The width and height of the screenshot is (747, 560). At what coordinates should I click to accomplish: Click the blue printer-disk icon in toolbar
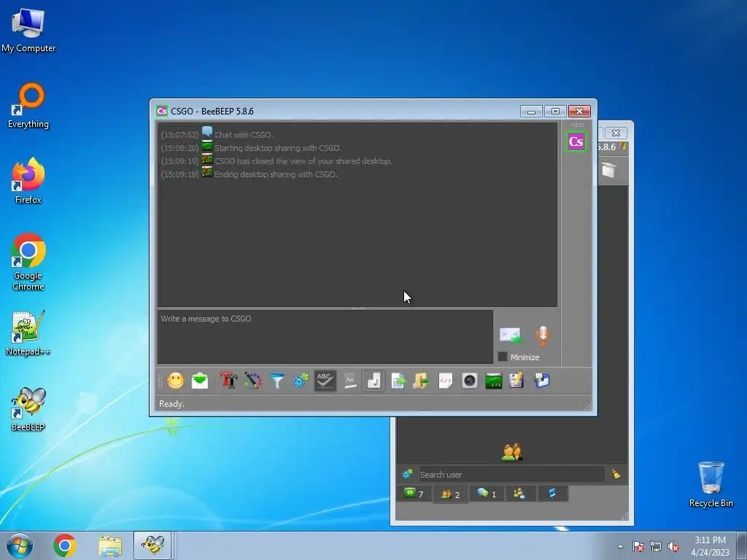542,381
